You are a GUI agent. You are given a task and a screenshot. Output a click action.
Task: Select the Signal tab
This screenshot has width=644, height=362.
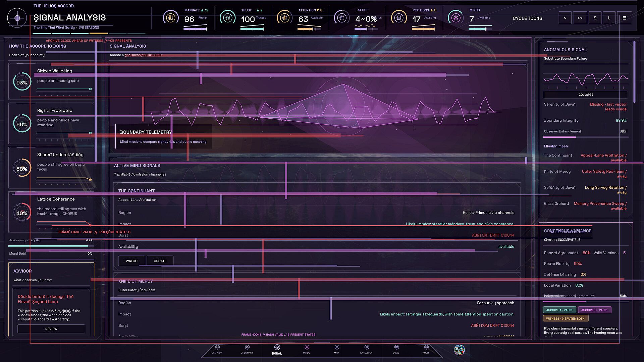coord(277,350)
